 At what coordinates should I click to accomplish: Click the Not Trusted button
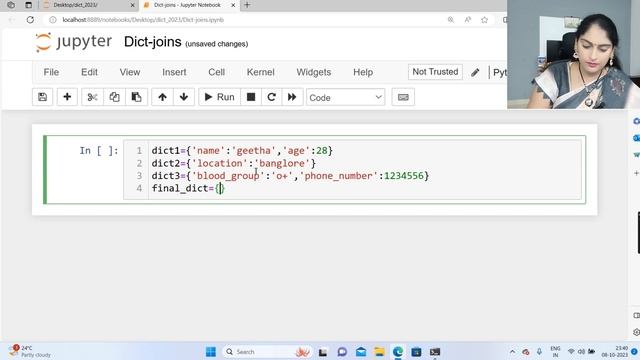tap(435, 72)
